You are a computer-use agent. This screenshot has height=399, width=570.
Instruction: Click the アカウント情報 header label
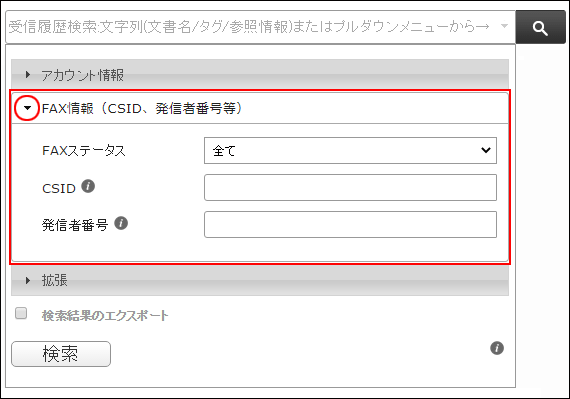pyautogui.click(x=82, y=75)
